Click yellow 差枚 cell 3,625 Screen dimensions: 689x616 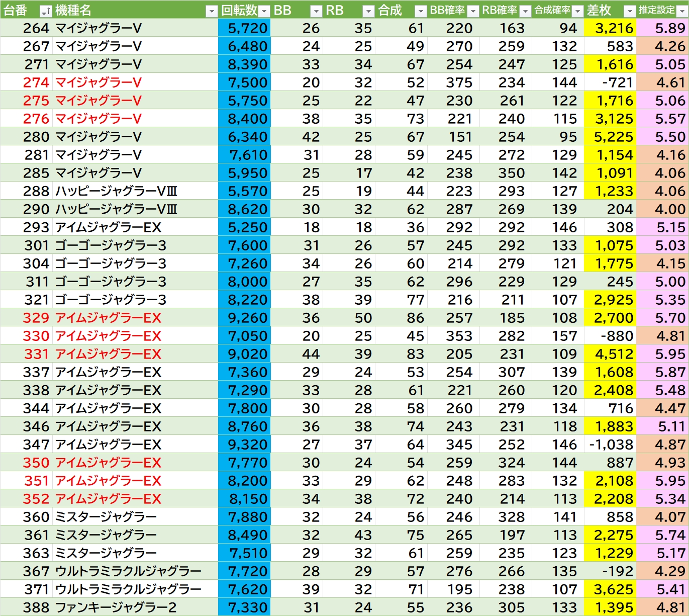click(x=610, y=589)
